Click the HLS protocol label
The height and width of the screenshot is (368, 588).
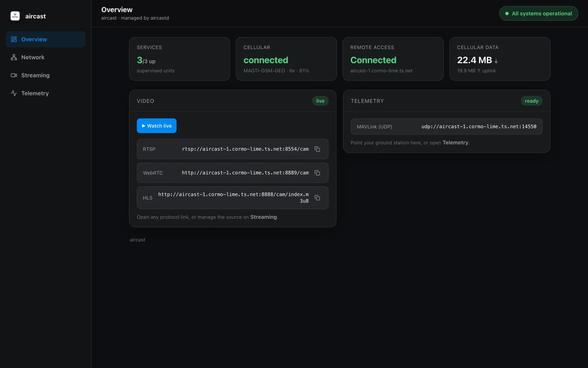[148, 198]
